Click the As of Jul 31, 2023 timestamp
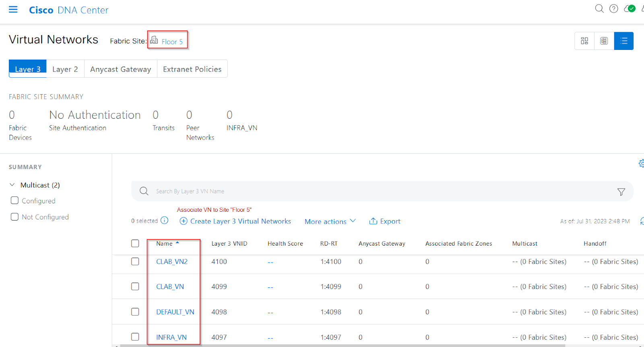Screen dimensions: 644x347 (x=595, y=221)
